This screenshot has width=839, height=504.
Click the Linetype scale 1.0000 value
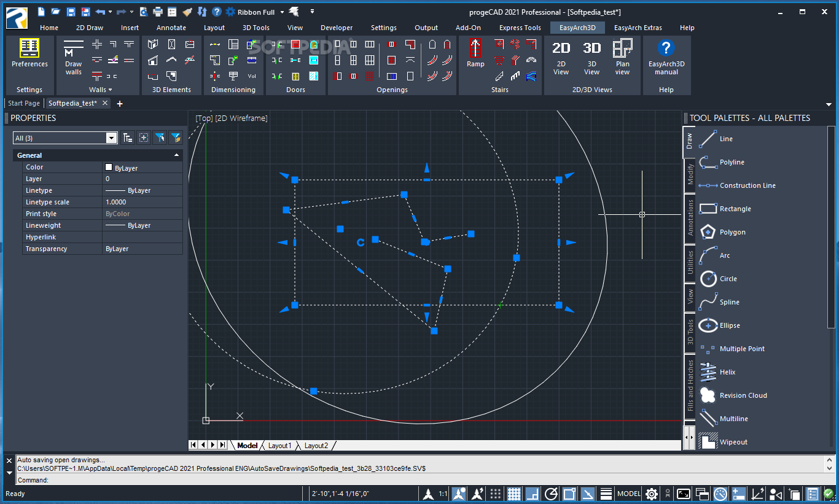coord(142,202)
